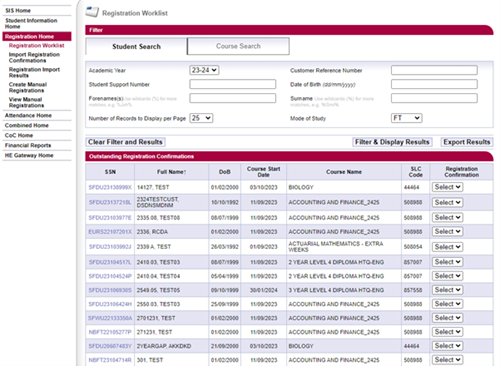Navigate to Attendance Home
Image resolution: width=500 pixels, height=366 pixels.
pos(28,115)
